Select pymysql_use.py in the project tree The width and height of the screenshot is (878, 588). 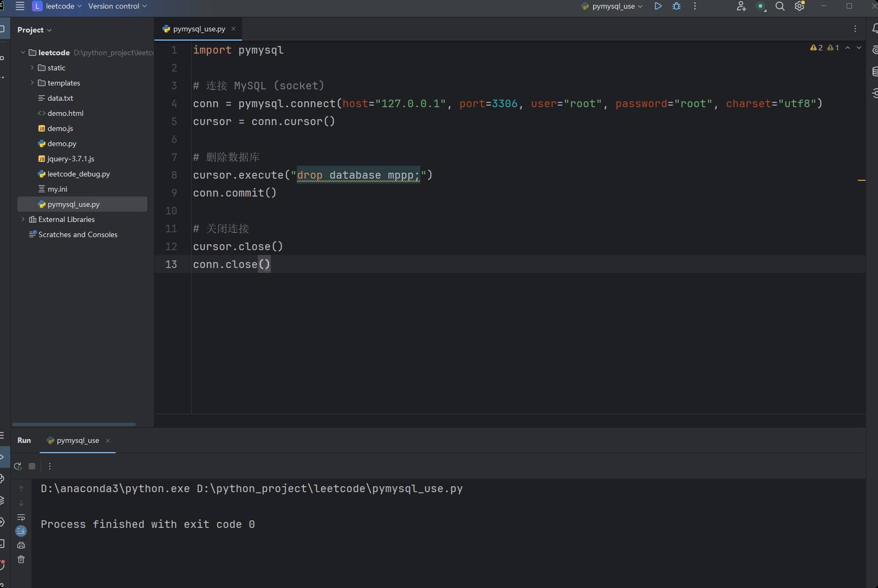tap(82, 204)
